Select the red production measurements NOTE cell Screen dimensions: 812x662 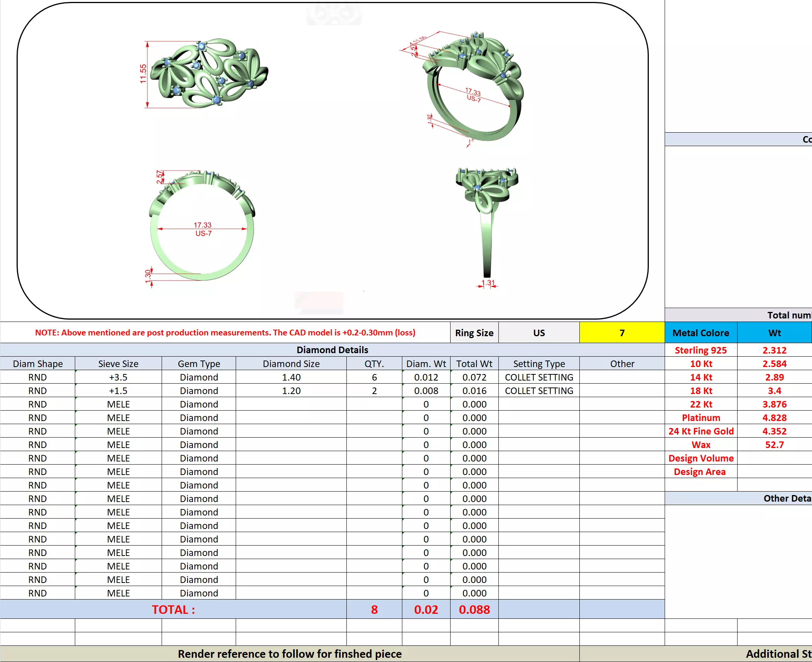(x=225, y=332)
